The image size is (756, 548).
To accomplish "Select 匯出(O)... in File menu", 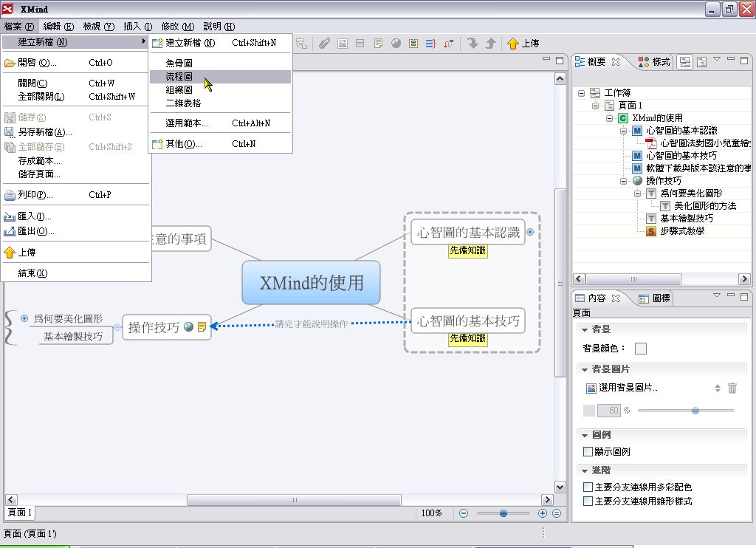I will 76,231.
